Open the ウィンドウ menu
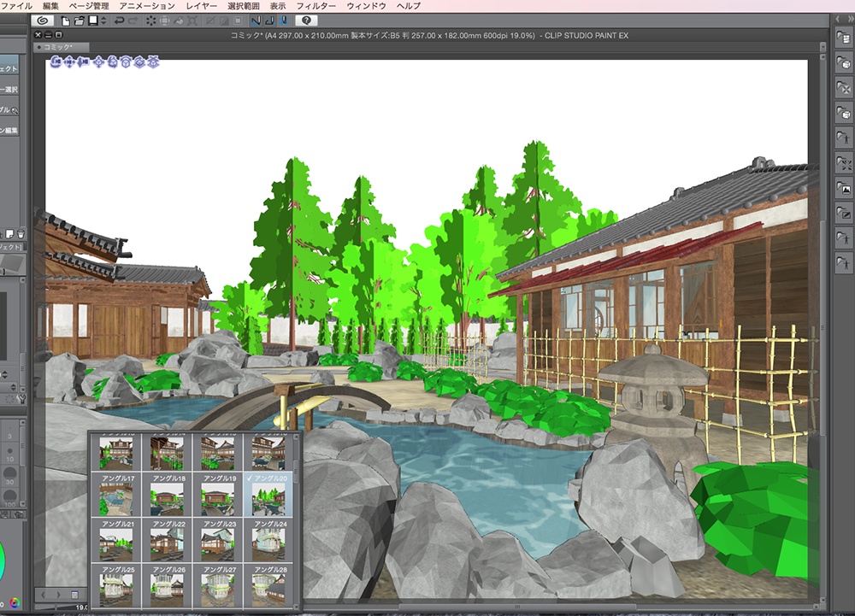The height and width of the screenshot is (616, 855). tap(366, 6)
